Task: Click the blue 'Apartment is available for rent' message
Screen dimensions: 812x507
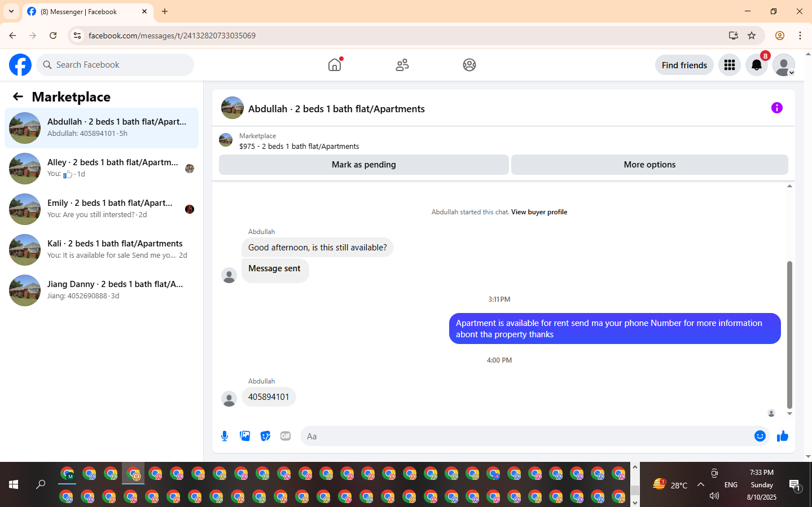Action: 615,329
